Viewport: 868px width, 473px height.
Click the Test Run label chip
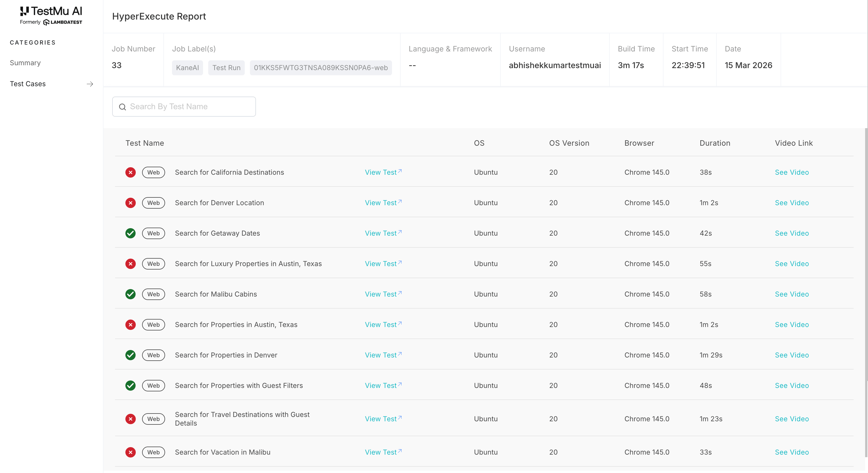(x=226, y=67)
